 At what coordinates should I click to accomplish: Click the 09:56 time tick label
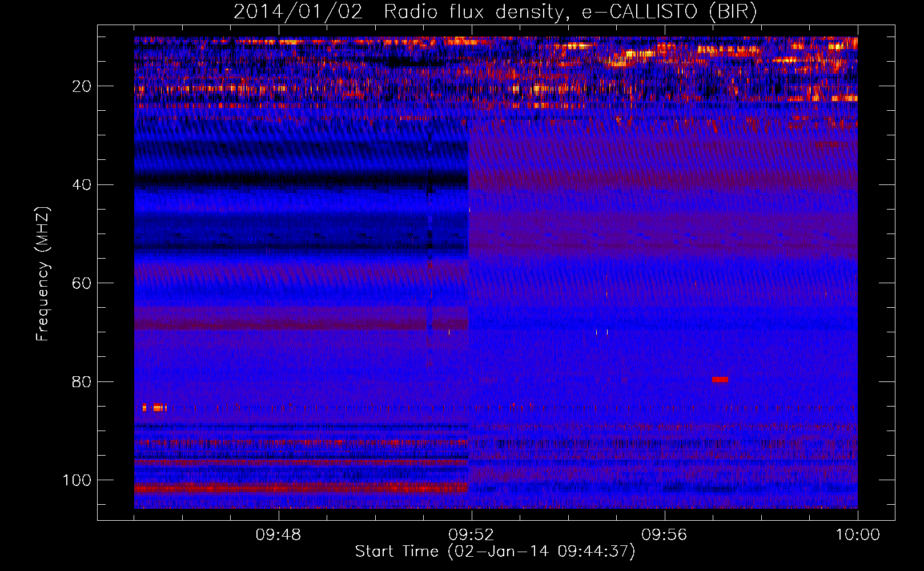(x=664, y=535)
